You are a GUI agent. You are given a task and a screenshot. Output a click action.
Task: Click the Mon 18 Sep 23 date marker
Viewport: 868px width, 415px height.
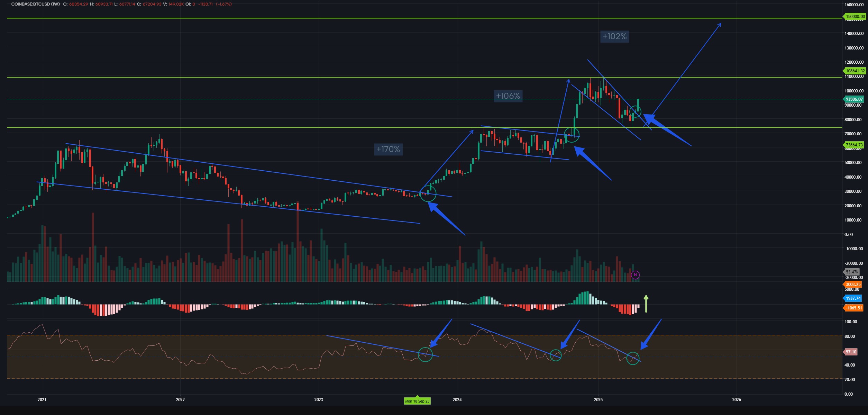[418, 402]
